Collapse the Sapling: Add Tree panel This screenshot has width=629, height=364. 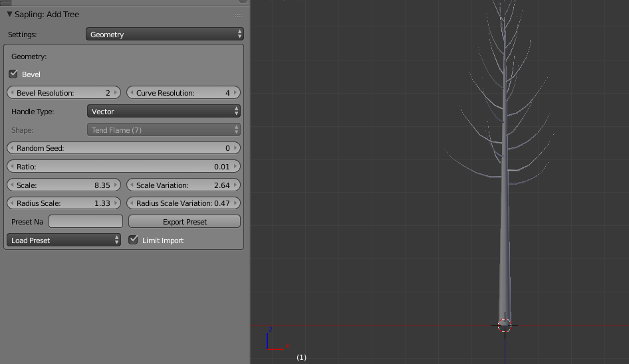pos(9,15)
